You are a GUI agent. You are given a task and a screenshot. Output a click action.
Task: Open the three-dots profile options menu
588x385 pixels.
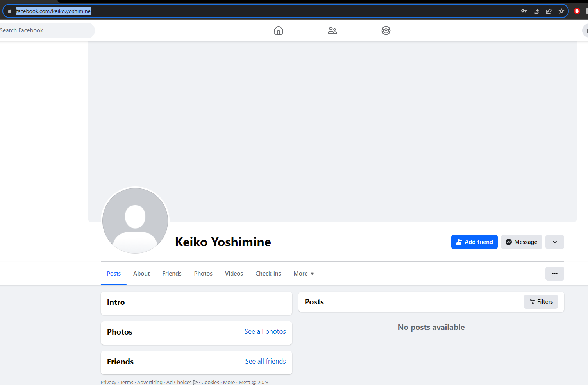(555, 274)
